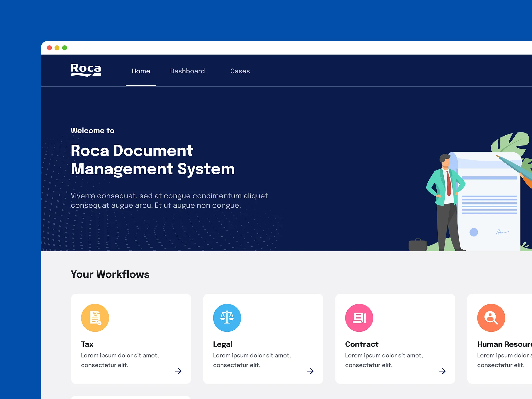532x399 pixels.
Task: Select the Contract card title
Action: [362, 344]
